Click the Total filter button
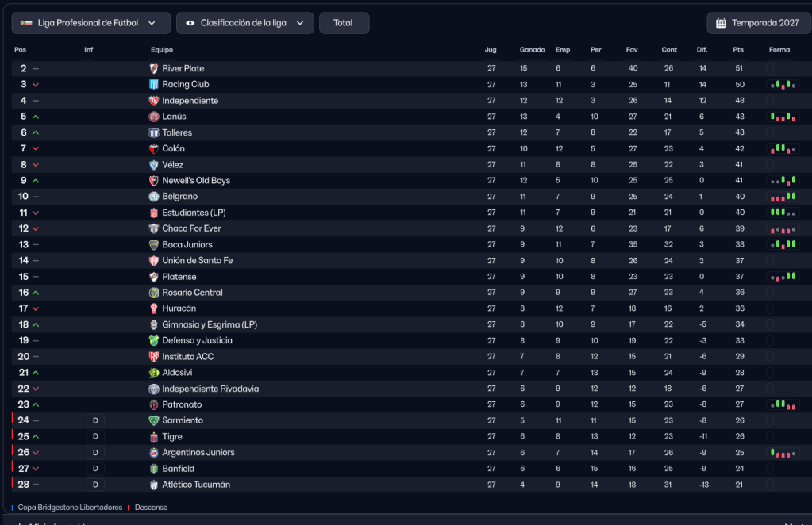Image resolution: width=812 pixels, height=525 pixels. (x=344, y=23)
